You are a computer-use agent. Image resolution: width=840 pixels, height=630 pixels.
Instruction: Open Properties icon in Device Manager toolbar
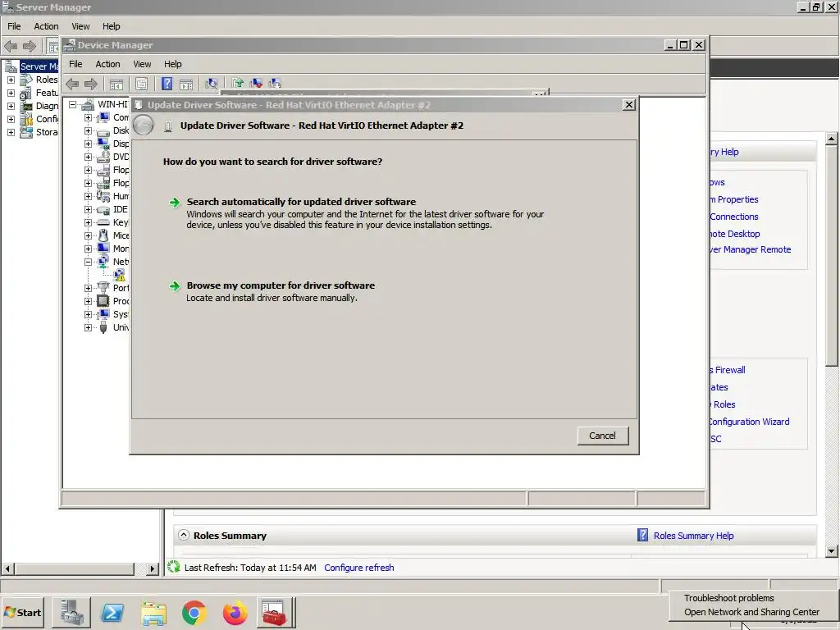(141, 84)
